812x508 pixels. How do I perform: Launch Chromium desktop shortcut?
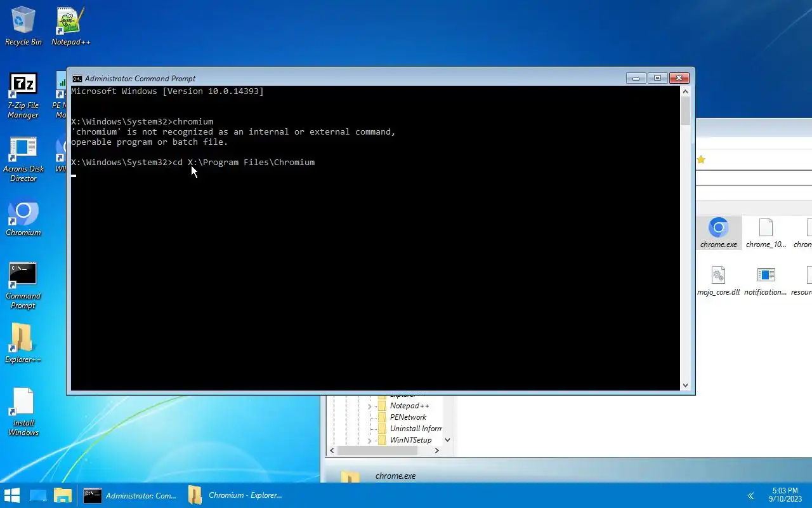(23, 219)
